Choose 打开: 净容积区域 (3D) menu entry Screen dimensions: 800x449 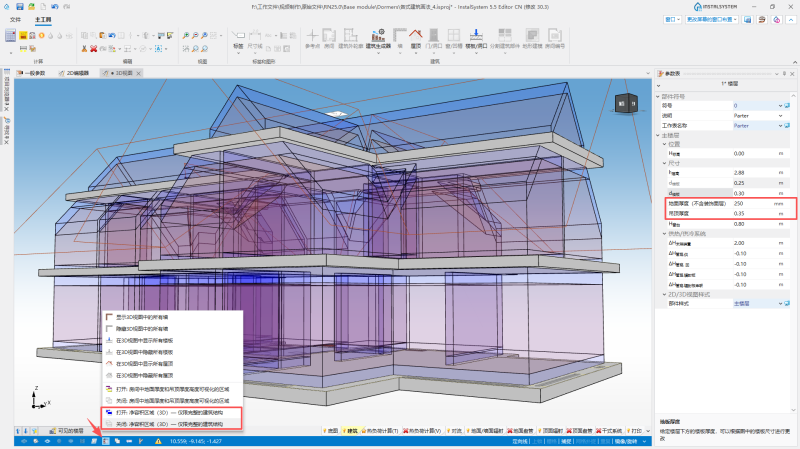click(169, 412)
